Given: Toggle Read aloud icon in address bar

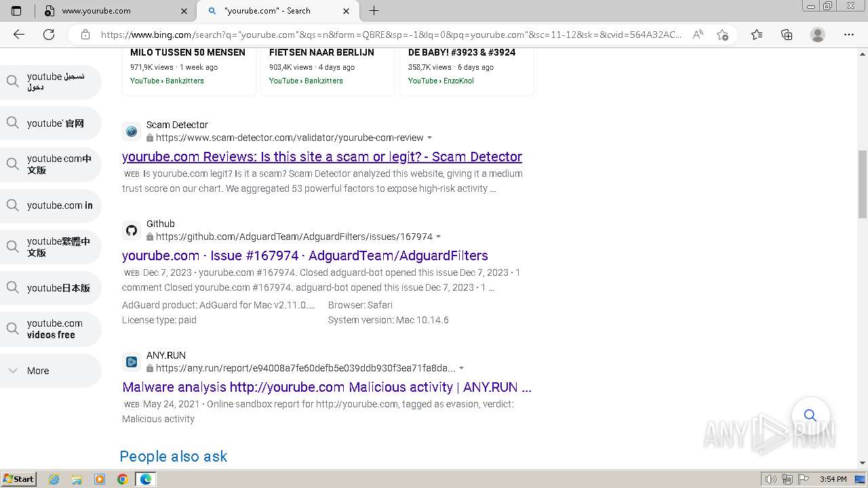Looking at the screenshot, I should click(697, 35).
